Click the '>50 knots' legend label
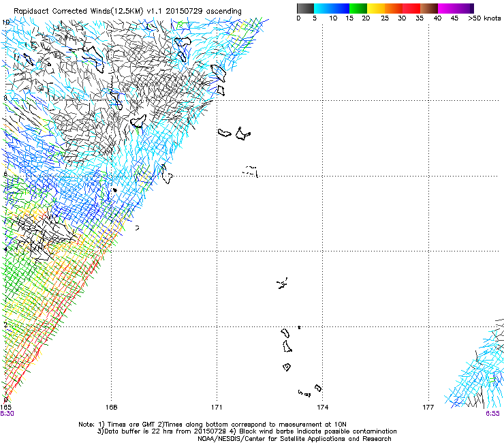Viewport: 504px width, 443px height. click(x=484, y=18)
